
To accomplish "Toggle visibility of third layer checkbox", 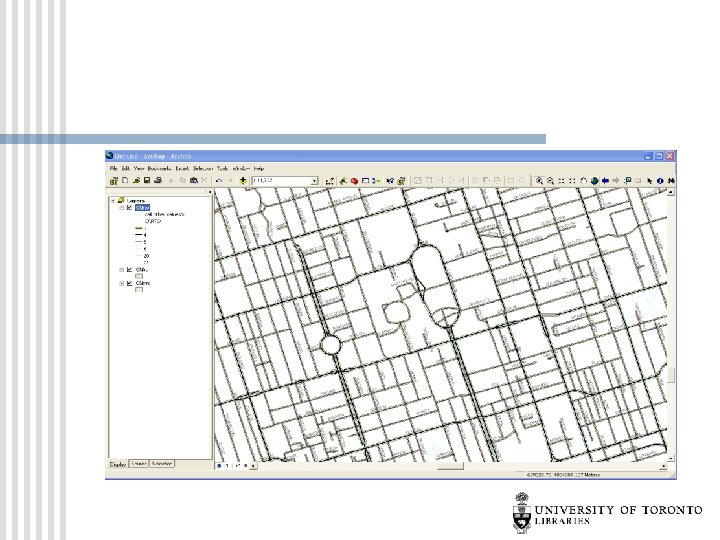I will point(129,283).
